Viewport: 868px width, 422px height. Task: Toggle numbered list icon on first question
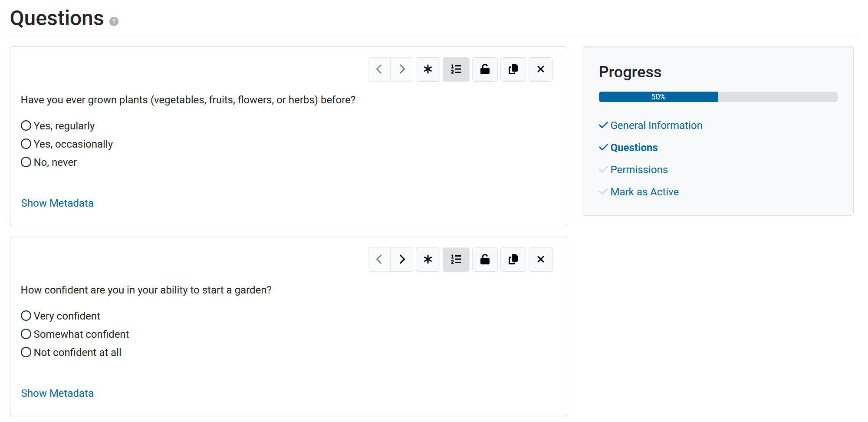pos(456,69)
